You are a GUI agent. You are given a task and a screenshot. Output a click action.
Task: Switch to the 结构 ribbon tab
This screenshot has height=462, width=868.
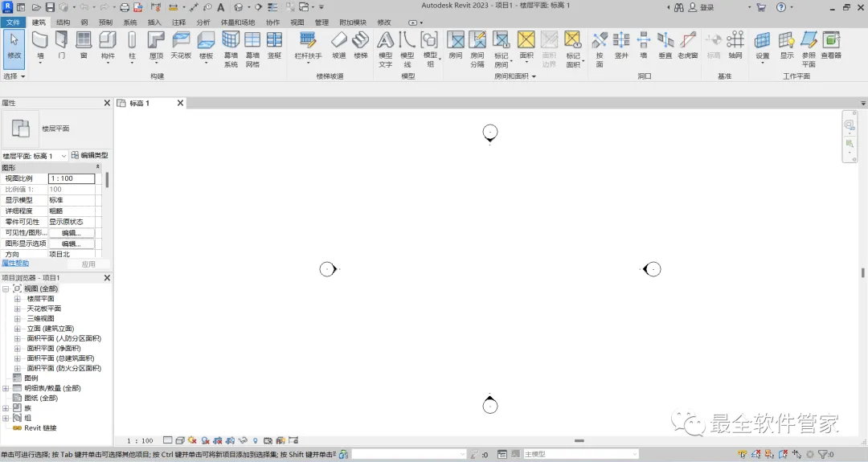[x=63, y=22]
